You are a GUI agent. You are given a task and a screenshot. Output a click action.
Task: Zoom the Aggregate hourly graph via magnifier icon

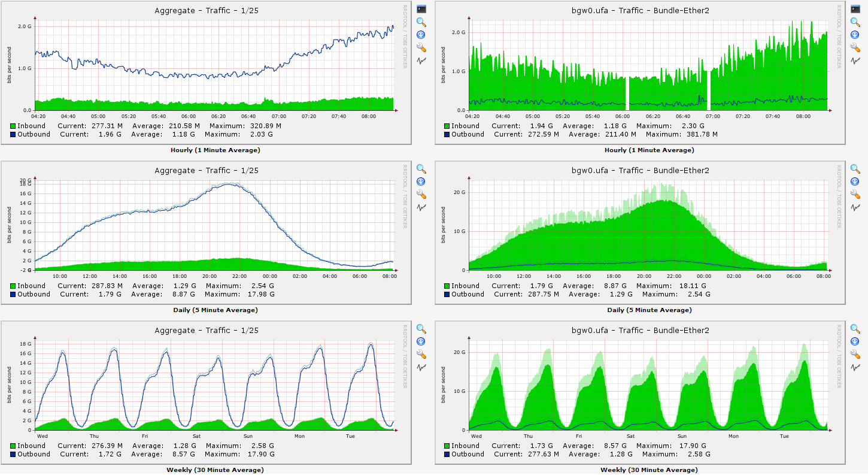(x=421, y=22)
